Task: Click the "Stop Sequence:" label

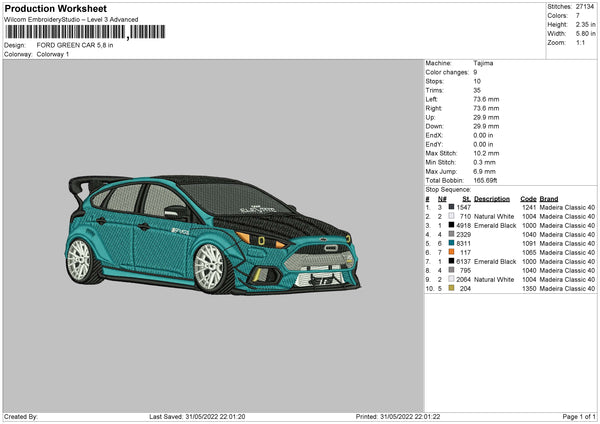Action: 448,190
